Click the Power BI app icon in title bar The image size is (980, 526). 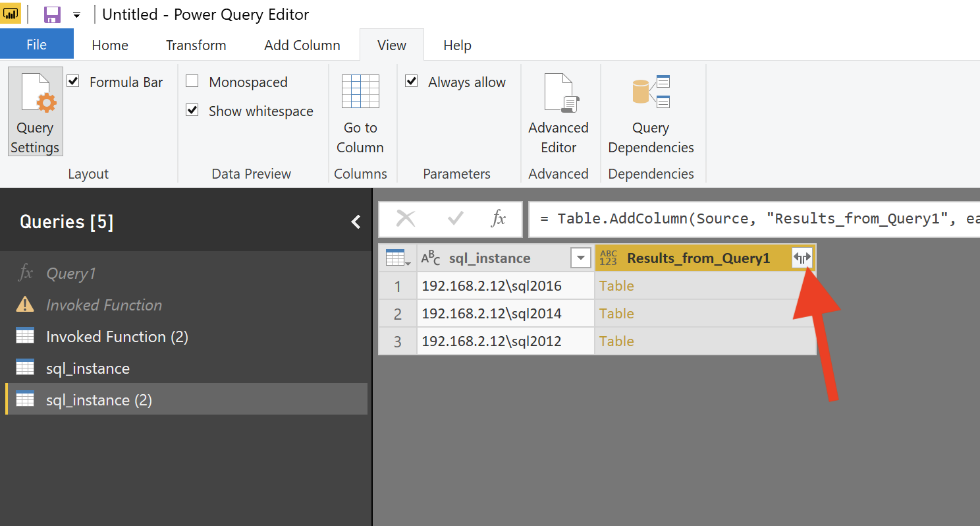point(11,14)
